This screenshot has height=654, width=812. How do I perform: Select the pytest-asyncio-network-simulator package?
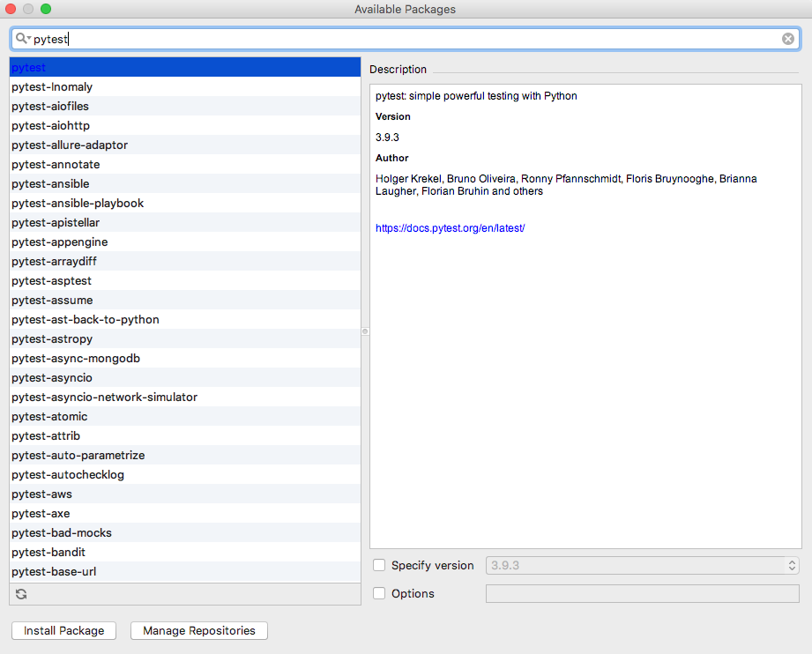185,398
